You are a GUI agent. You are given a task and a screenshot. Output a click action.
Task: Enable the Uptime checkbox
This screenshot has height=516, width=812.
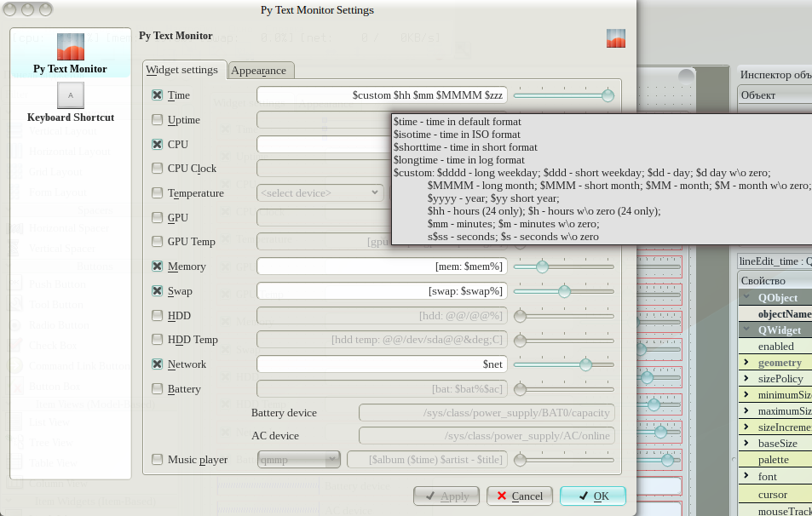157,120
